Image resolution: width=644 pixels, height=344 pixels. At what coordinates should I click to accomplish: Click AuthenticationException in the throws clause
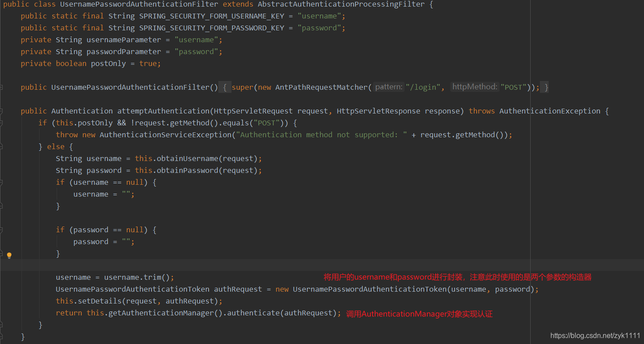tap(550, 111)
